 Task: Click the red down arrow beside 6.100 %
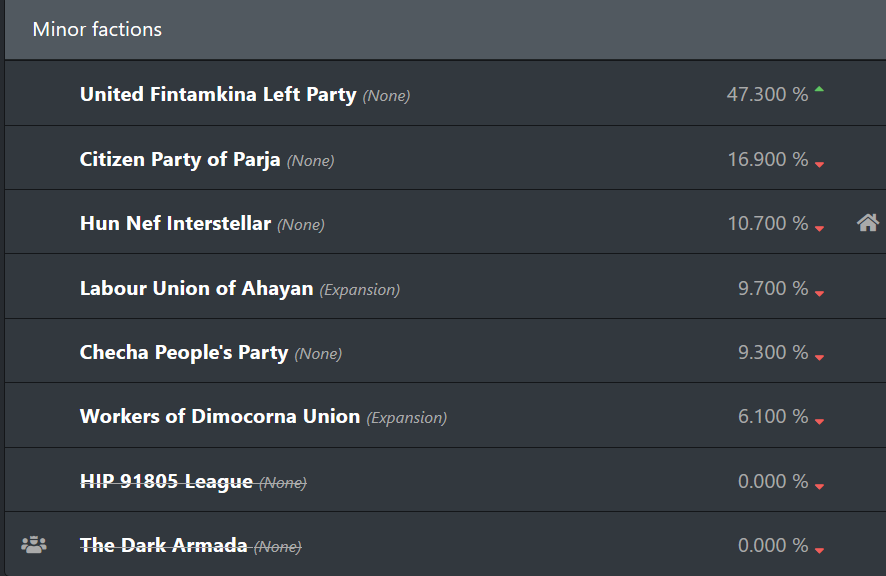click(819, 421)
